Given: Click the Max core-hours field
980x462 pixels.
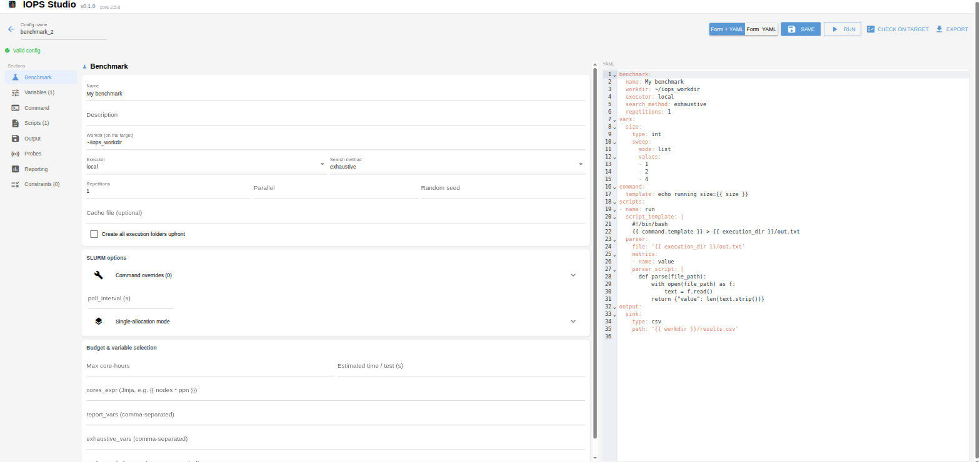Looking at the screenshot, I should 210,366.
